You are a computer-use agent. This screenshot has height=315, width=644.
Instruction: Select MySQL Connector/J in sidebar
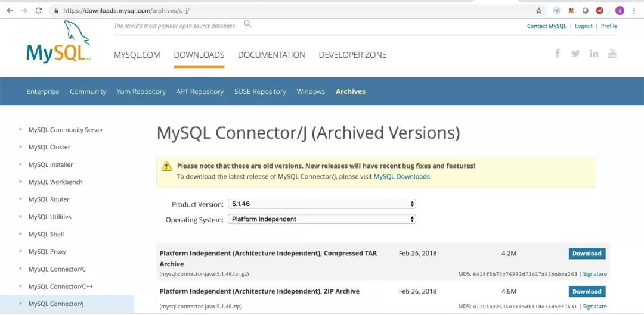[x=56, y=304]
